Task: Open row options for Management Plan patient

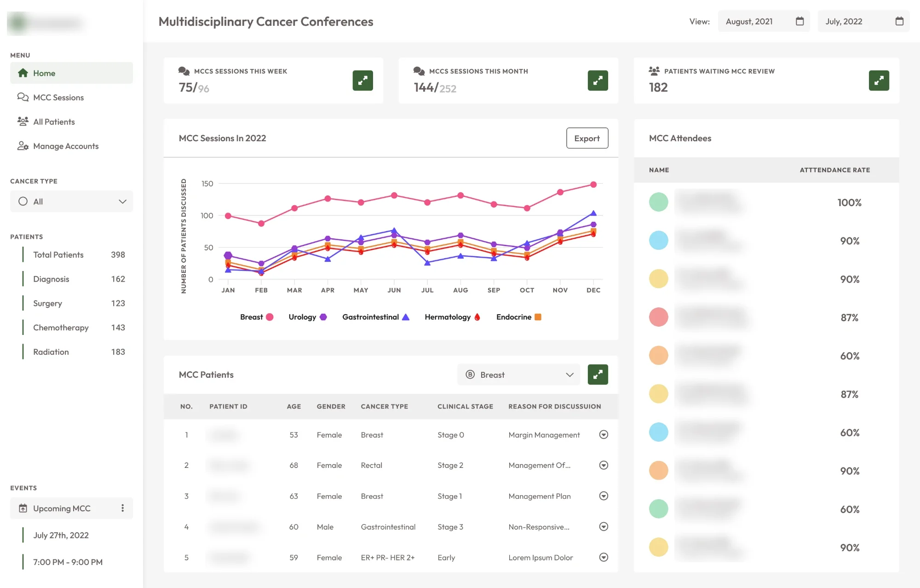Action: click(604, 496)
